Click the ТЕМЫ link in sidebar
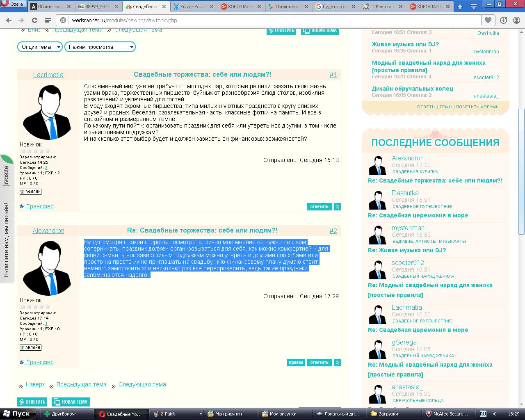The image size is (525, 420). point(446,107)
